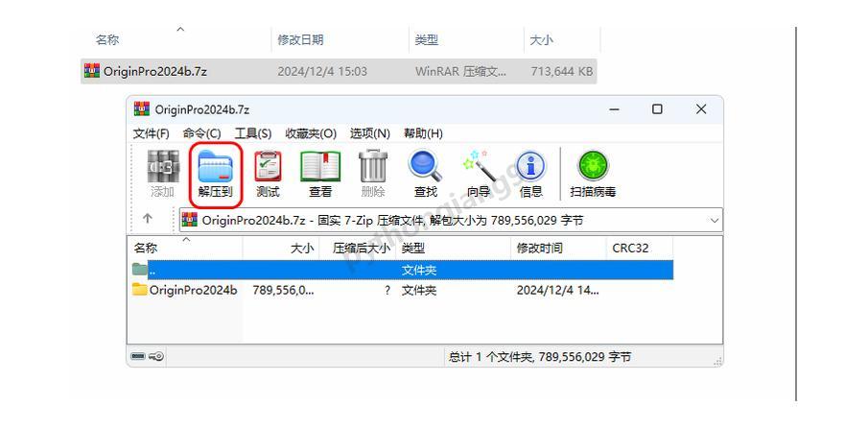Click the Scan Virus (扫描病毒) icon
This screenshot has height=428, width=868.
(594, 166)
